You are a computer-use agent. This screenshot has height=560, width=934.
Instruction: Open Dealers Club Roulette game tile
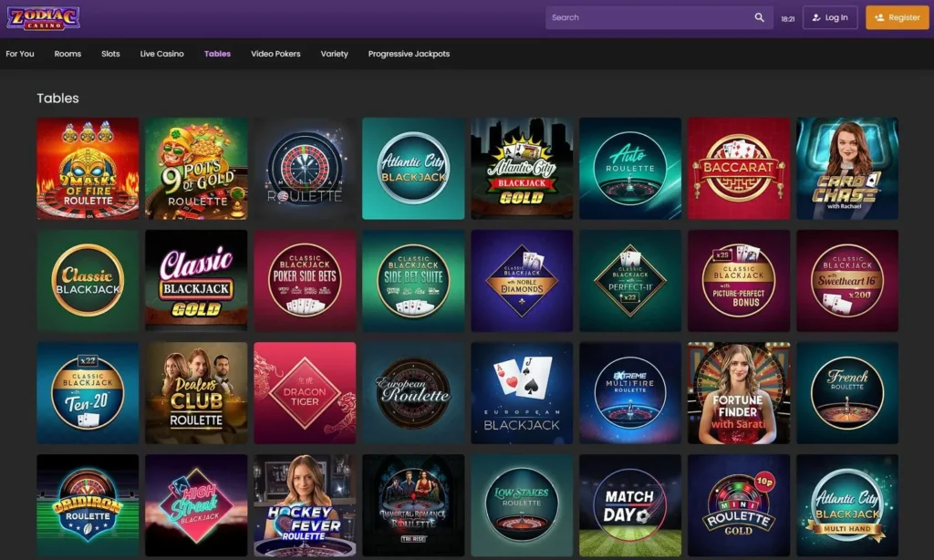click(x=196, y=392)
